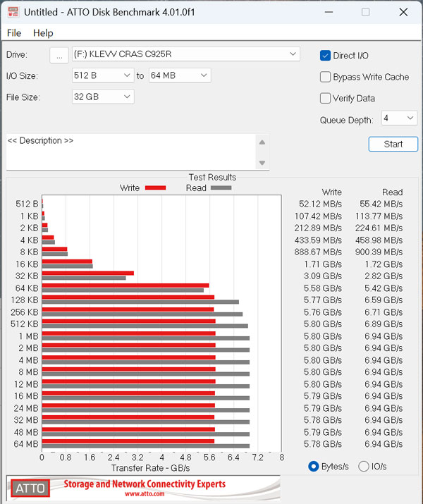Enable the Verify Data option
The height and width of the screenshot is (504, 423).
[x=326, y=98]
